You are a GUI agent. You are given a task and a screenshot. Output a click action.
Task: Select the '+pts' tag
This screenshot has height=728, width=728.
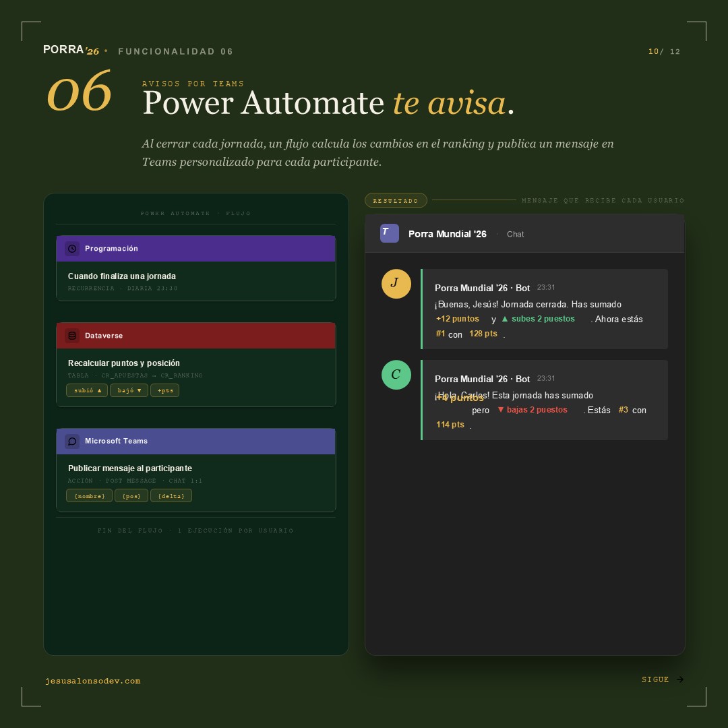coord(165,390)
